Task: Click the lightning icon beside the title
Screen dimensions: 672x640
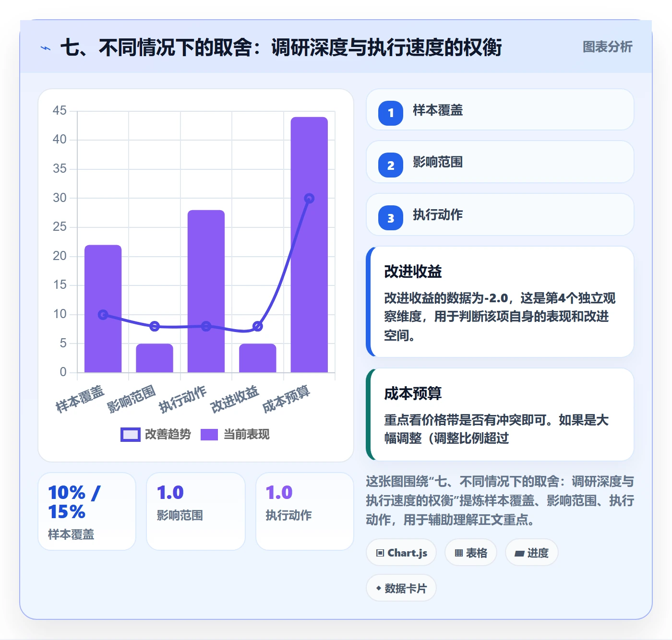Action: pyautogui.click(x=46, y=48)
